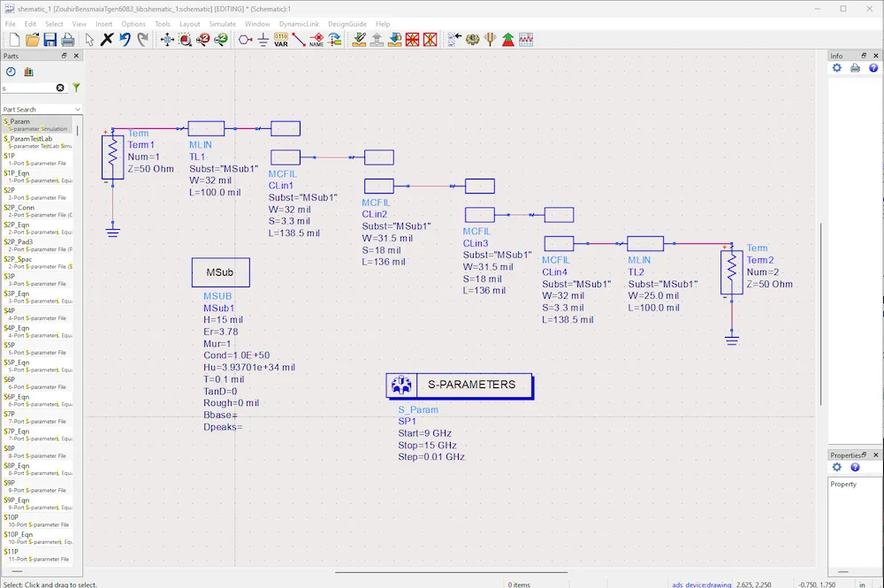
Task: Zoom out by two icon
Action: 221,40
